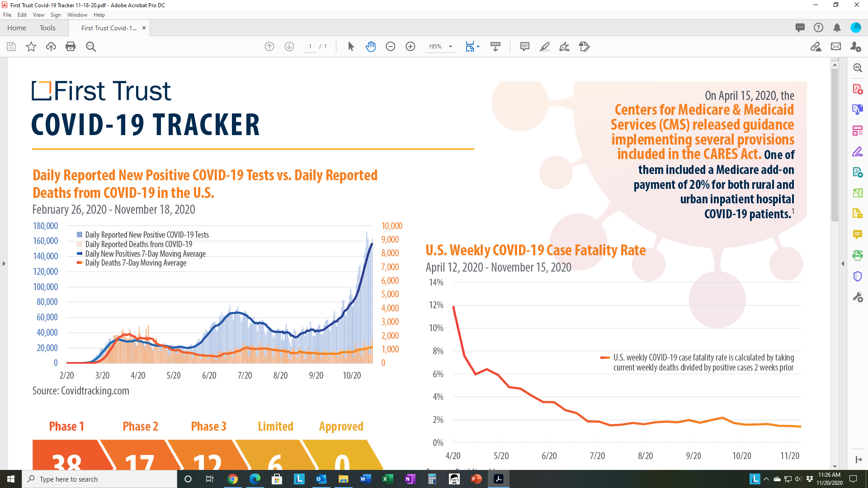Open the Help menu
Screen dimensions: 868x488
(99, 15)
